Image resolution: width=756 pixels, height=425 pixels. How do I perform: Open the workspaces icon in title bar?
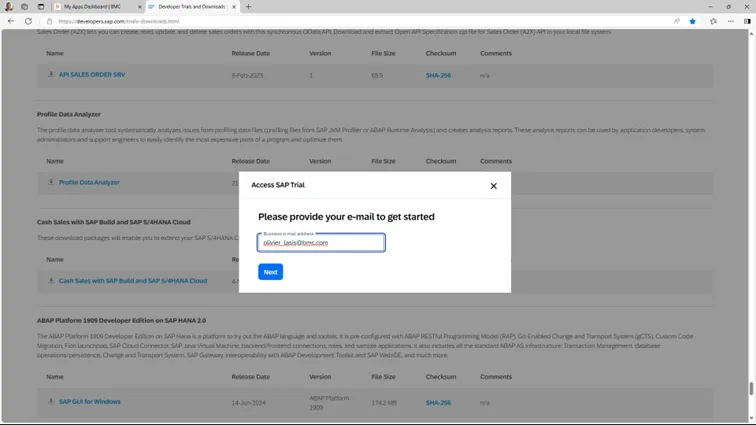[x=25, y=7]
